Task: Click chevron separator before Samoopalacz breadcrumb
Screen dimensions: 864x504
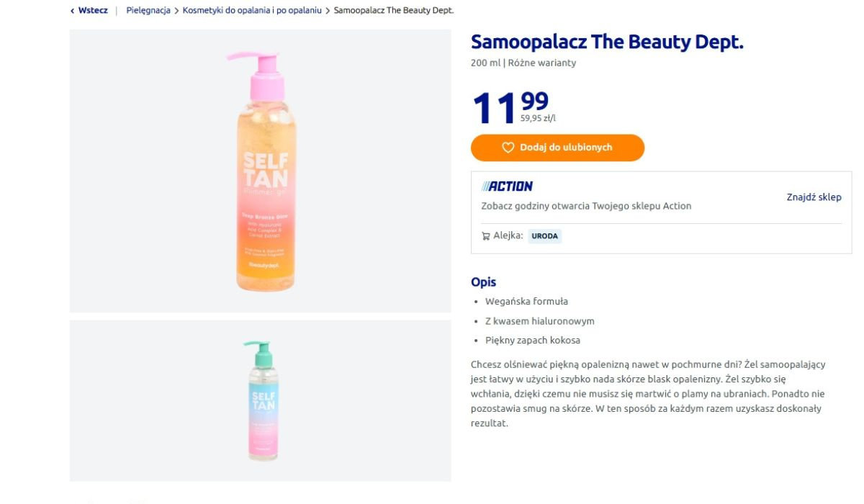Action: click(x=328, y=11)
